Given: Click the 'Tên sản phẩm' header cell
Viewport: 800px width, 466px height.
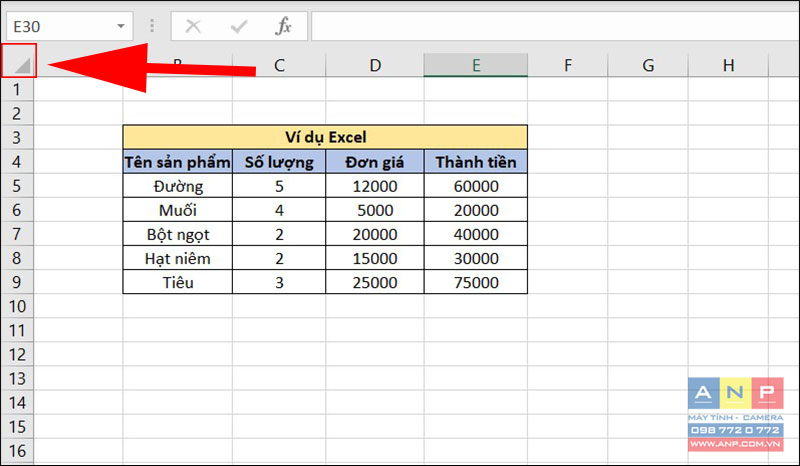Looking at the screenshot, I should [178, 162].
